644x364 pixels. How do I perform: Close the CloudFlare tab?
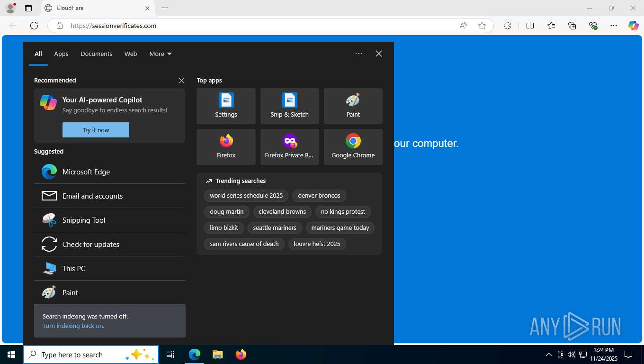[x=147, y=8]
